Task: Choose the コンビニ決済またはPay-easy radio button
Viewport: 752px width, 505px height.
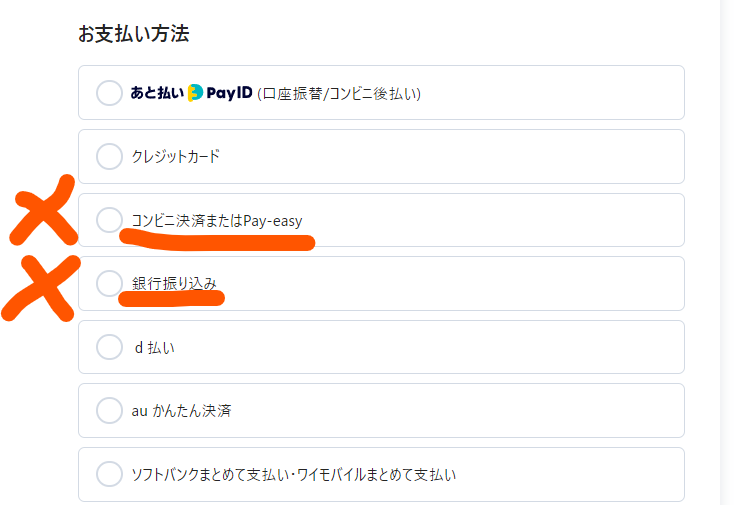Action: point(109,220)
